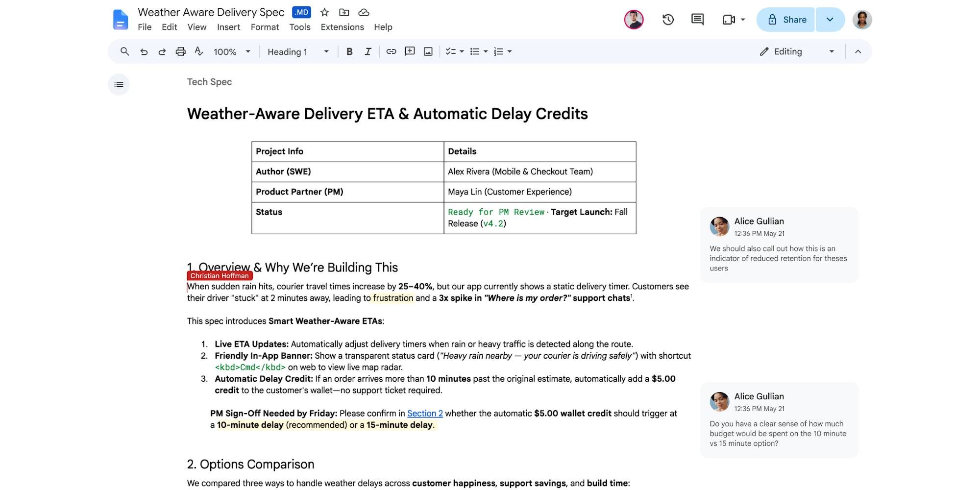Undo the last action
The image size is (980, 490).
[x=144, y=51]
